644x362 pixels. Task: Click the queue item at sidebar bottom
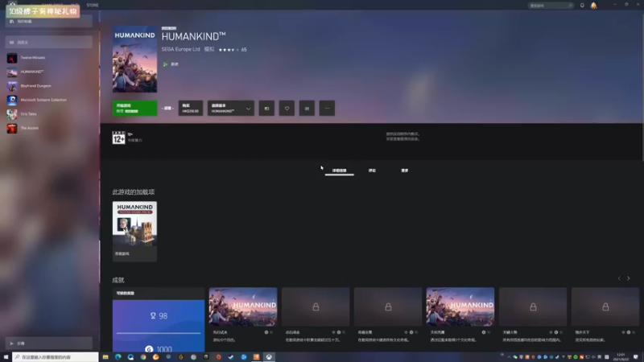[49, 343]
